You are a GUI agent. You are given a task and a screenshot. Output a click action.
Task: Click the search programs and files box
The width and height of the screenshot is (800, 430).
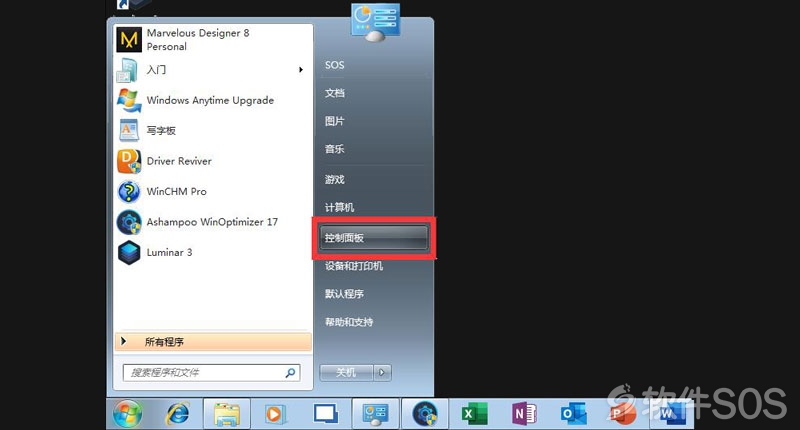pyautogui.click(x=211, y=373)
